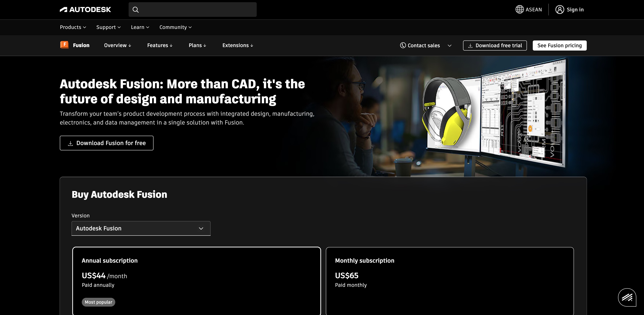Viewport: 644px width, 315px height.
Task: Click the user account icon
Action: click(559, 10)
